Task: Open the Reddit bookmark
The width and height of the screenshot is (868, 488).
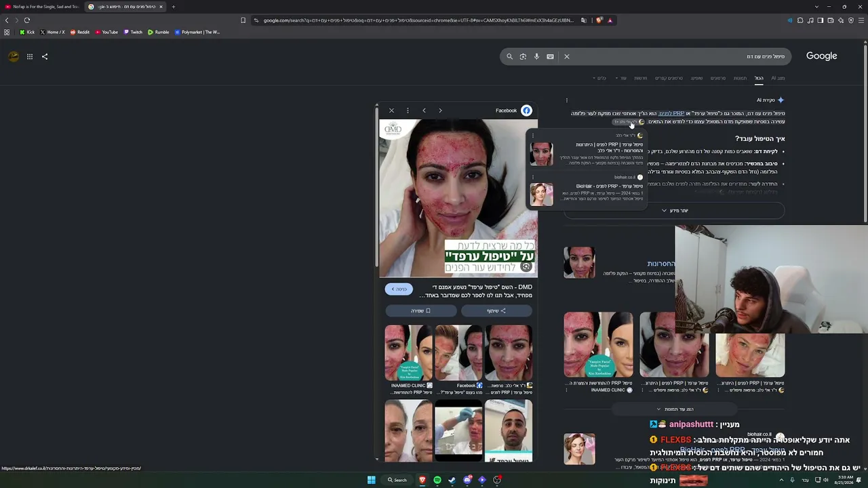Action: pos(80,32)
